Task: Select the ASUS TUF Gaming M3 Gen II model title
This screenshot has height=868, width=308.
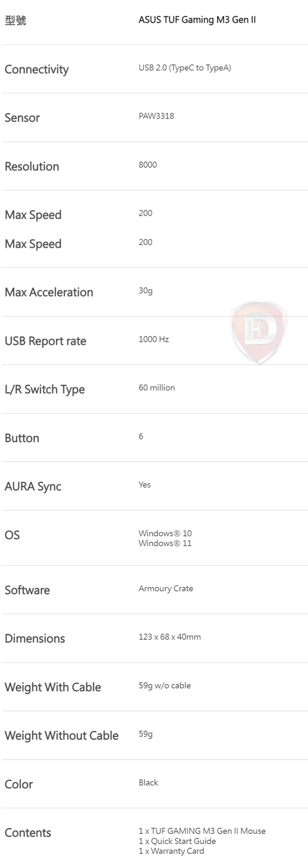Action: point(197,20)
